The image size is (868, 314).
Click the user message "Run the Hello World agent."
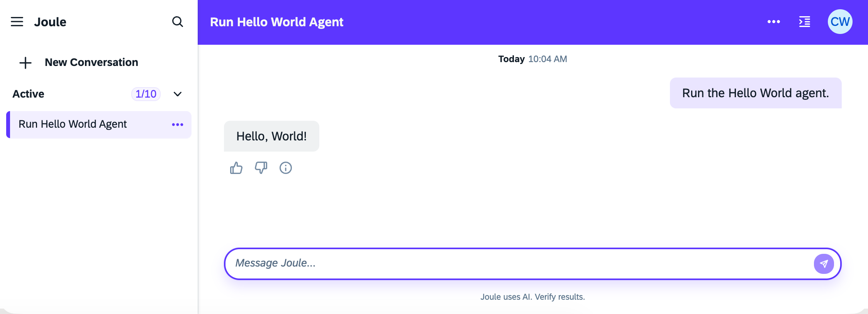[755, 93]
